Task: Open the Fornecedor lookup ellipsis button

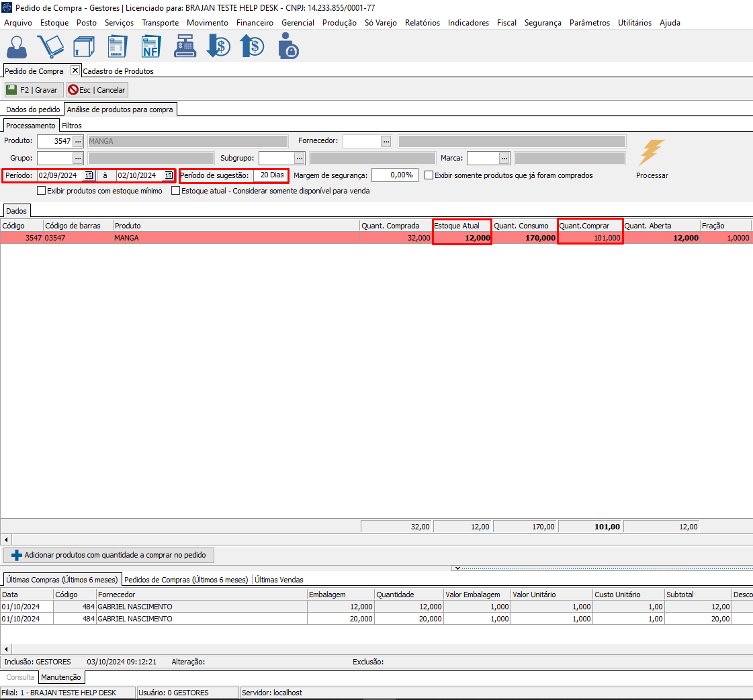Action: click(386, 141)
